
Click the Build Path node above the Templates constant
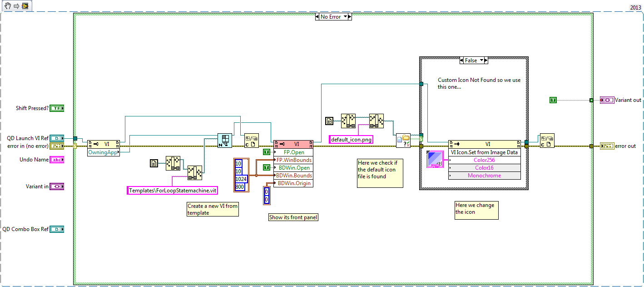point(194,172)
